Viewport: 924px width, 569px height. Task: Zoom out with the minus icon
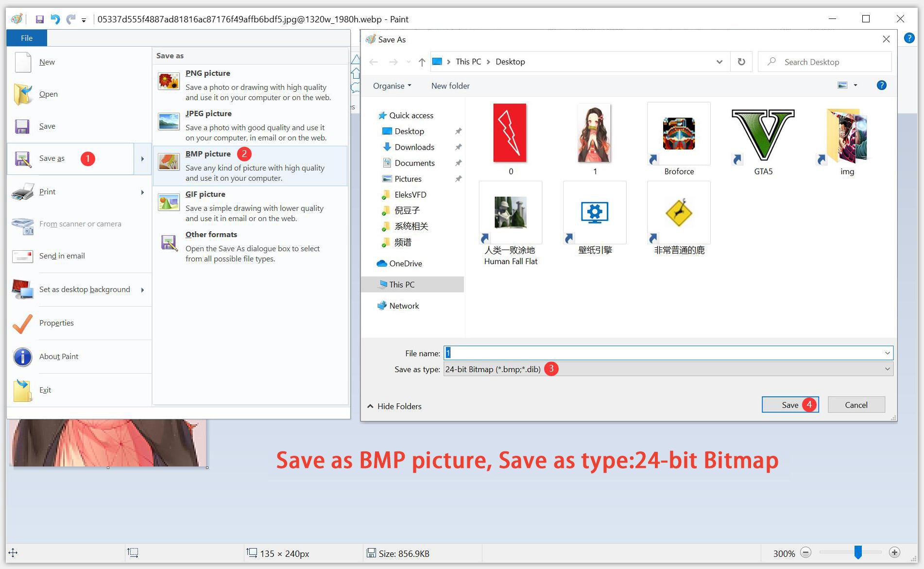pyautogui.click(x=806, y=552)
